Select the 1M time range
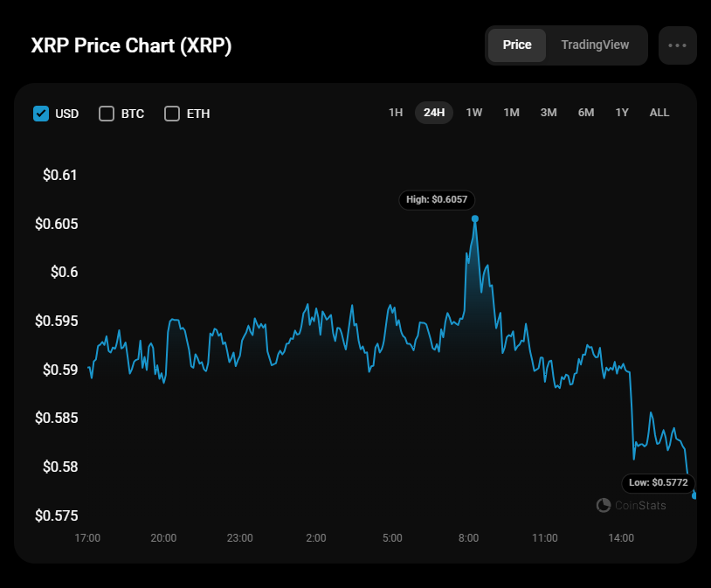711x588 pixels. click(512, 113)
